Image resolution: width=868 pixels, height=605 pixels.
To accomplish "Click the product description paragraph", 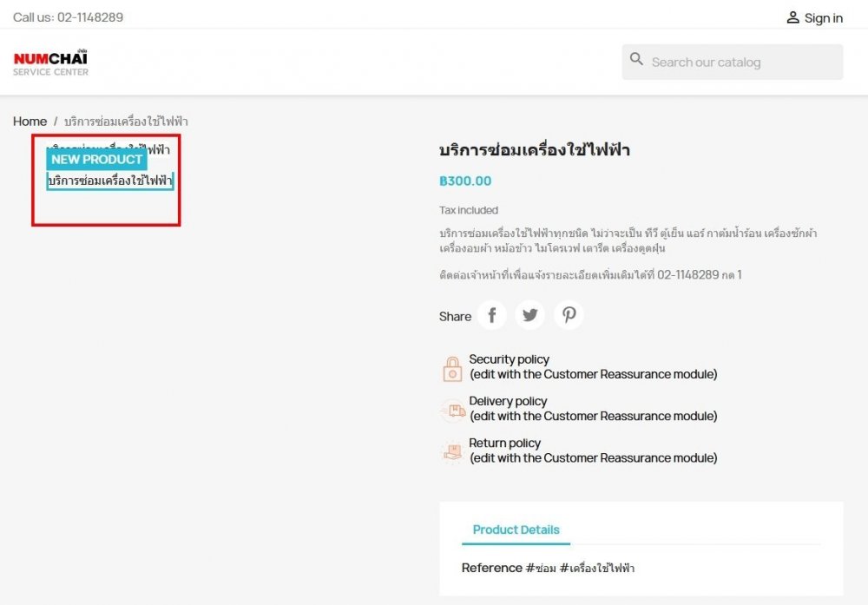I will 628,240.
